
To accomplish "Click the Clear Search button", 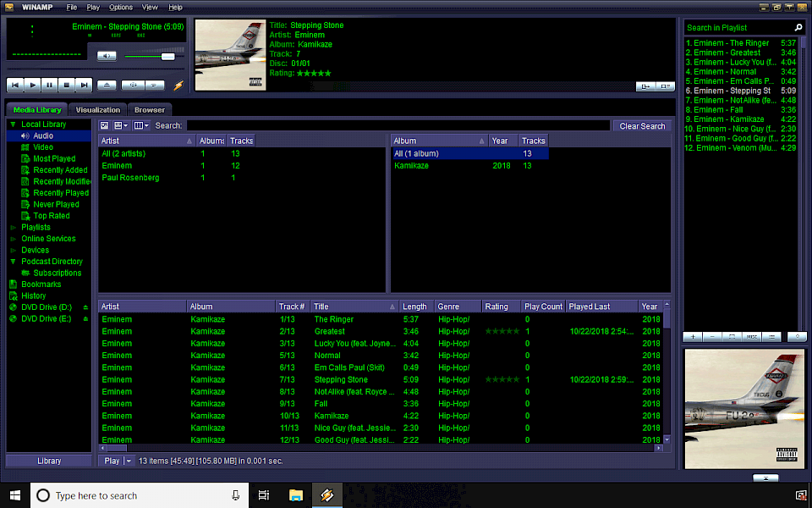I will click(642, 126).
